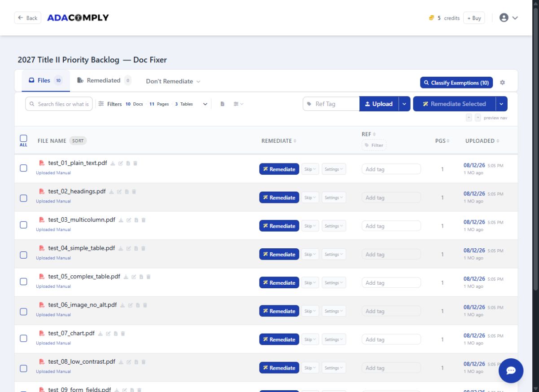This screenshot has height=392, width=539.
Task: Click the Add tag field for test_04_simple_table.pdf
Action: click(391, 254)
